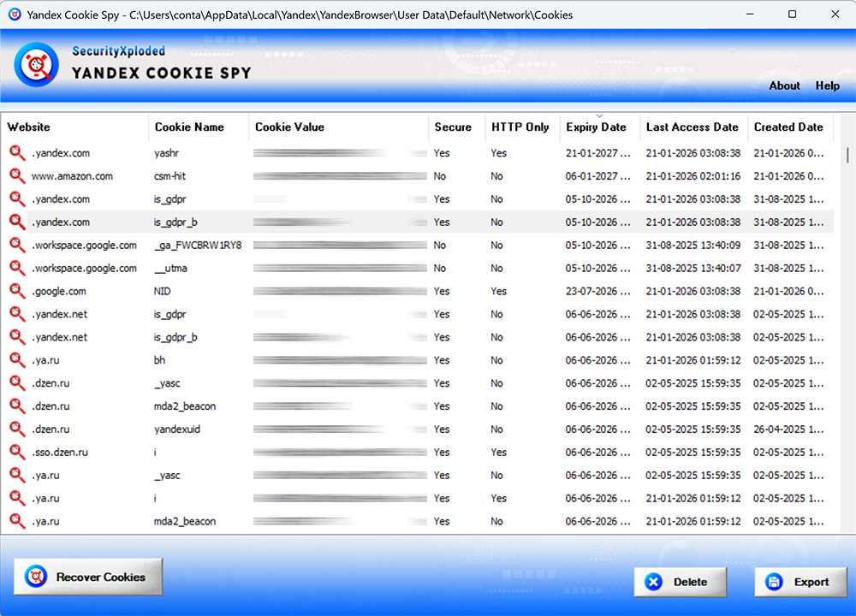Click the SecurityXploded circular logo icon
Image resolution: width=856 pixels, height=616 pixels.
35,63
